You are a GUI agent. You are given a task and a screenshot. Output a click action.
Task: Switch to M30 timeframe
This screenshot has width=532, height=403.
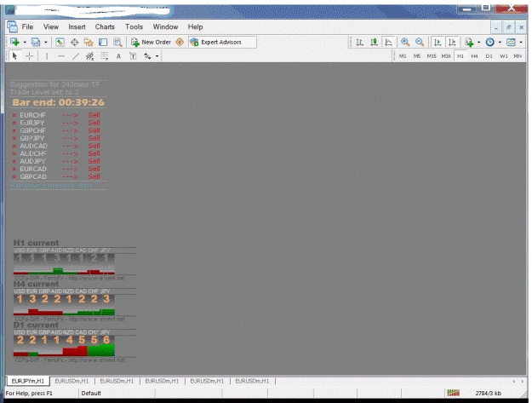[446, 56]
